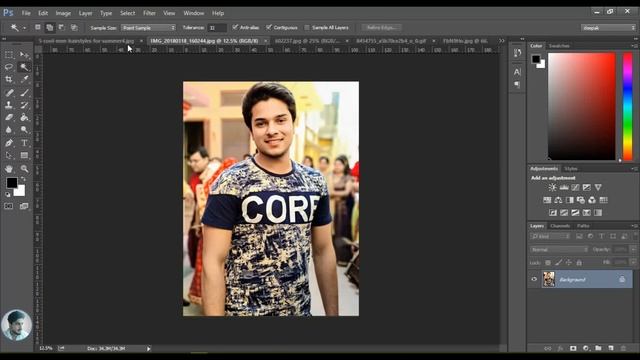Open the status bar info arrow
The height and width of the screenshot is (360, 640).
pyautogui.click(x=149, y=349)
